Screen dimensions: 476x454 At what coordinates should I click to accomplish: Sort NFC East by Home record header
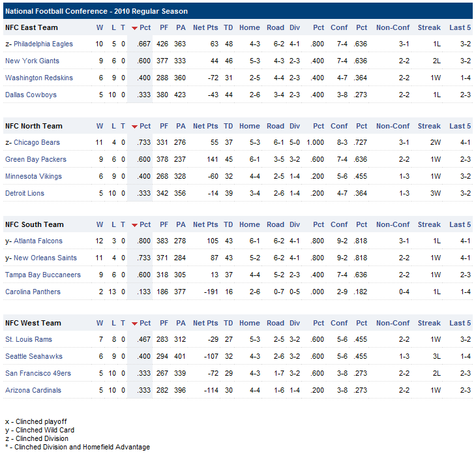(250, 27)
